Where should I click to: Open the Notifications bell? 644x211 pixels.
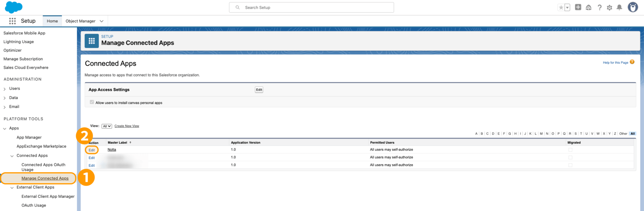tap(620, 8)
